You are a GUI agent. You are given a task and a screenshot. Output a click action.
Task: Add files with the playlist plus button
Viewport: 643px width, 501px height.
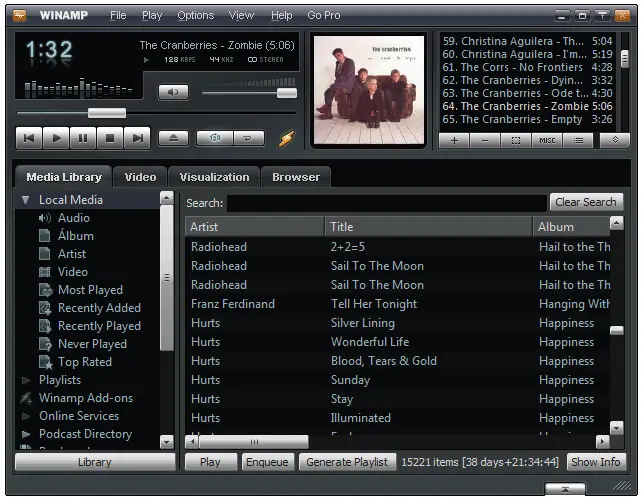pos(454,141)
